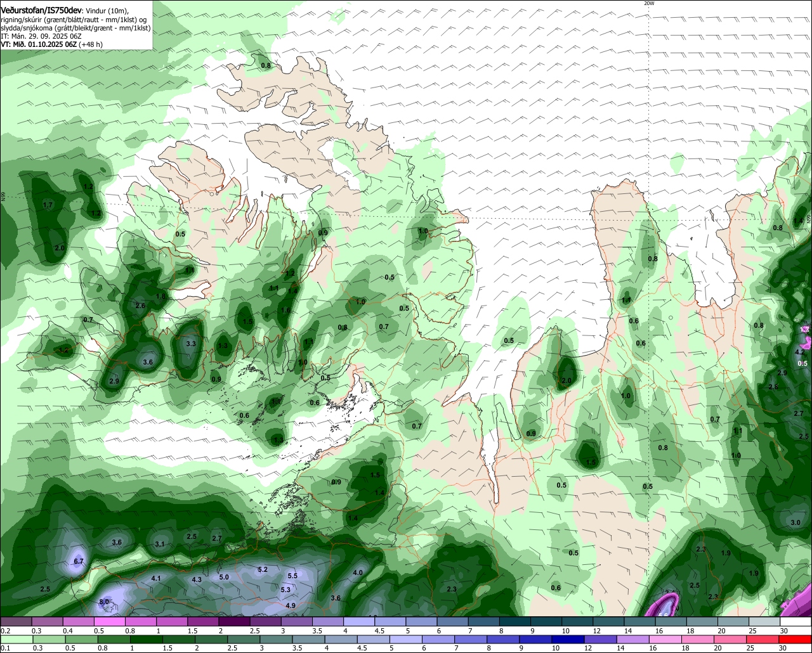Click the Veðurstofan/IS750dev title text
Screen dimensions: 812x653
(41, 11)
